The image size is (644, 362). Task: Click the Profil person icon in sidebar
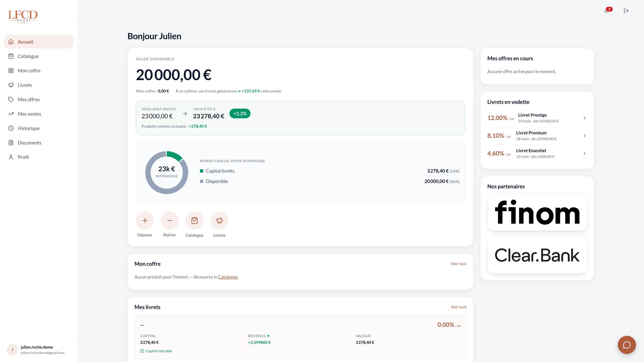[x=11, y=157]
